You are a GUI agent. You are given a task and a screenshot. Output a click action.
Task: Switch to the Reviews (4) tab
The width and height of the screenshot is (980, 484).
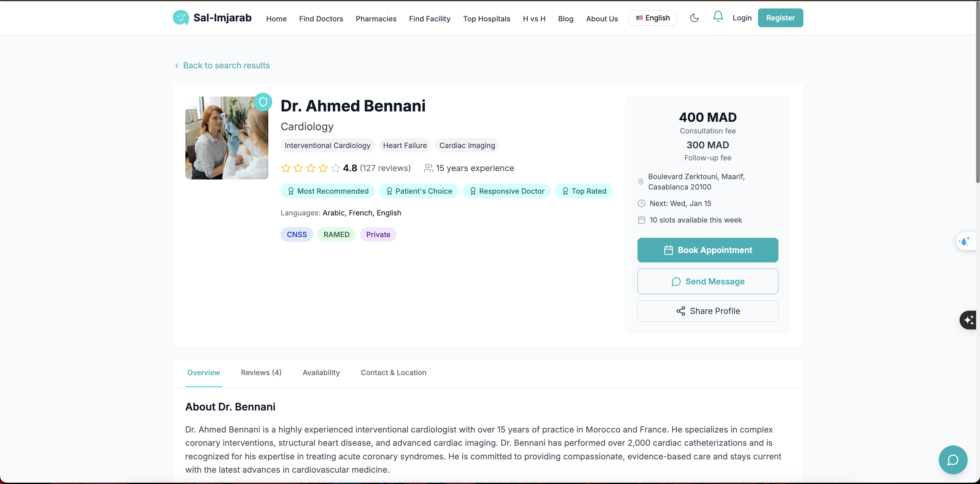click(261, 373)
